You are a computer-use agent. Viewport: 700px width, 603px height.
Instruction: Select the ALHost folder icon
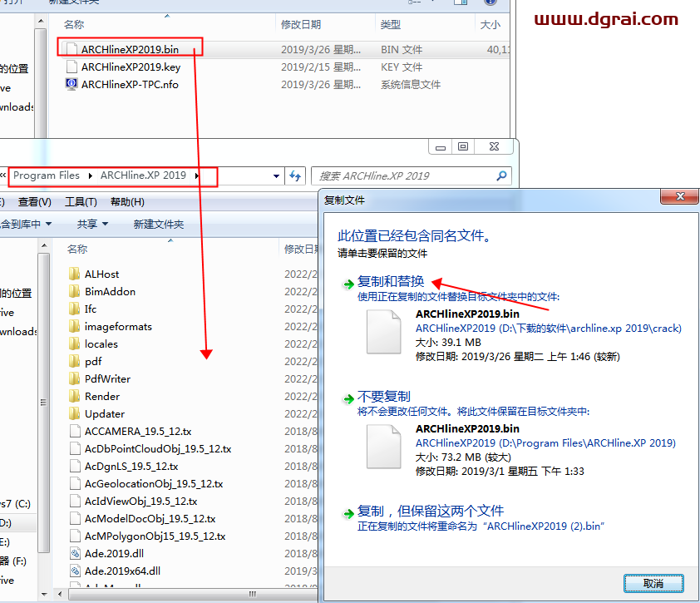coord(75,274)
